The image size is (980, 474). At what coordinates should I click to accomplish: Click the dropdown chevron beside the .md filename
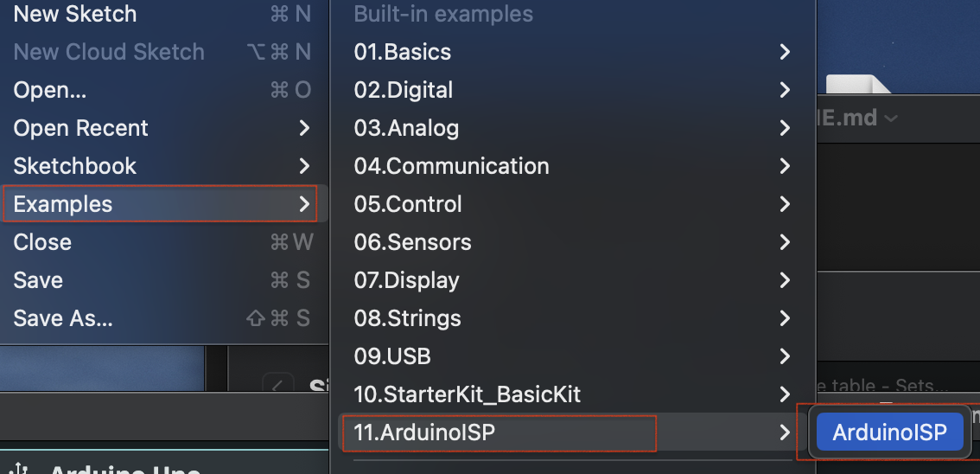[891, 118]
